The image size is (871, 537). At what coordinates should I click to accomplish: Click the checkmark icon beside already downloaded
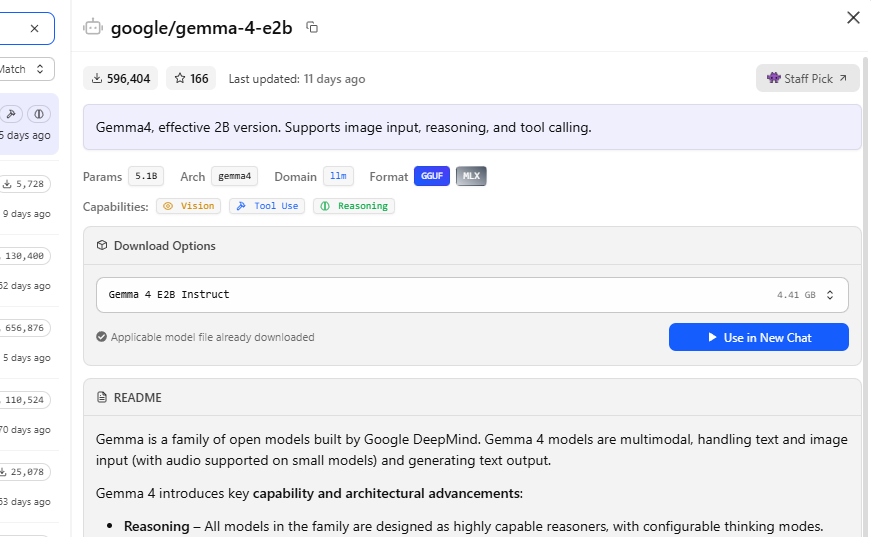(101, 337)
